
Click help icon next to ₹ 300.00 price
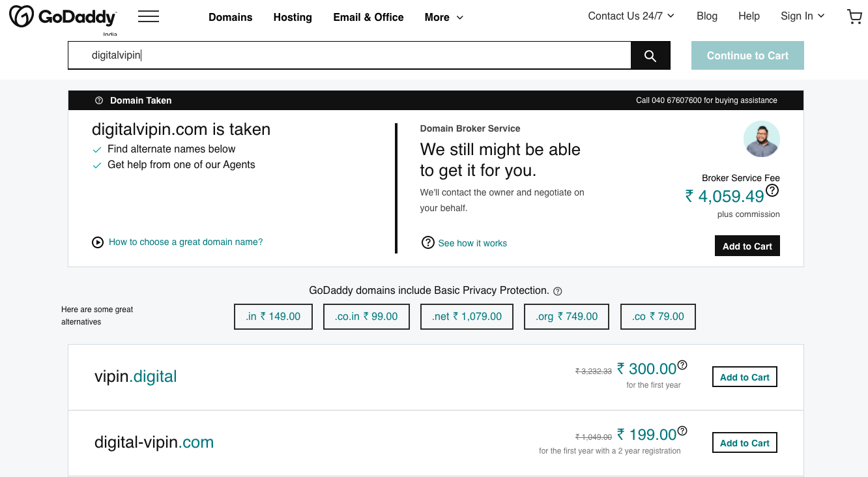(682, 365)
